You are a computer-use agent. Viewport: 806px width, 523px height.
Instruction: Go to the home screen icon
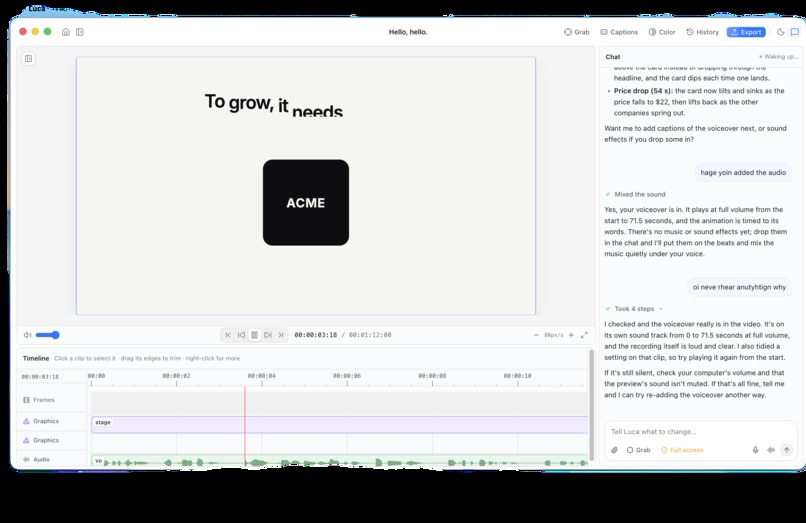point(66,32)
